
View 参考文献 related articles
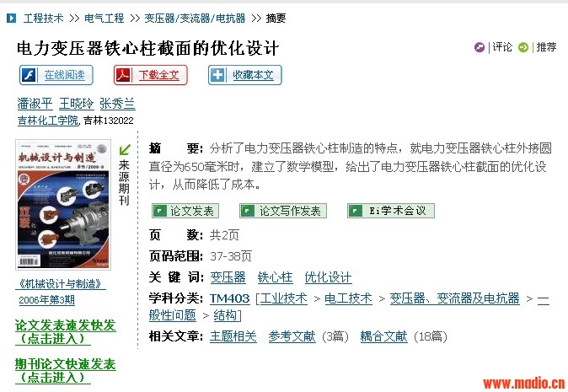(292, 336)
